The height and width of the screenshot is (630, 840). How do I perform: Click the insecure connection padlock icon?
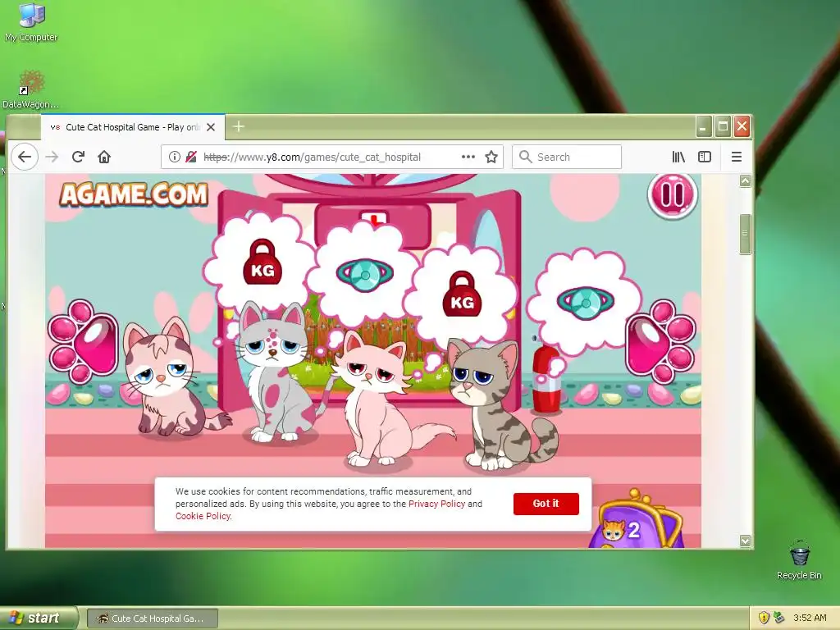click(190, 157)
